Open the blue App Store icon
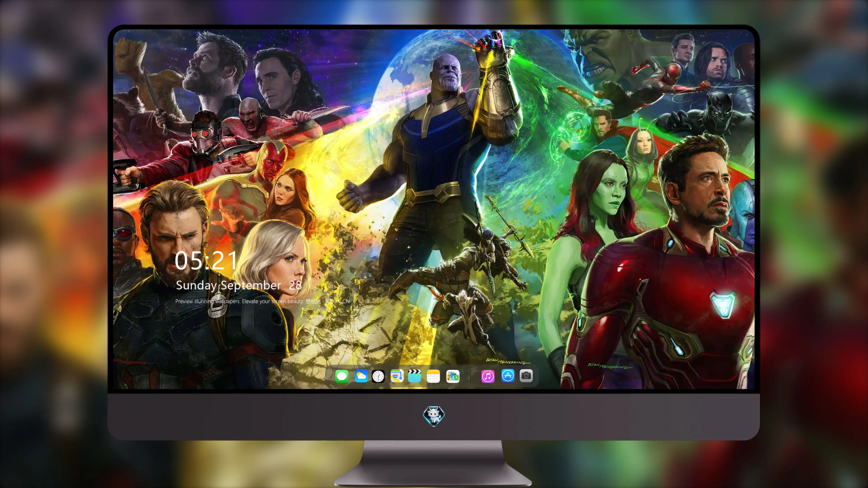This screenshot has height=488, width=868. tap(508, 376)
